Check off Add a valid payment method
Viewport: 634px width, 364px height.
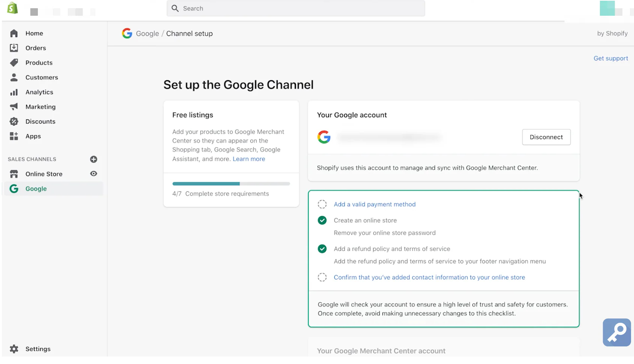click(x=322, y=204)
